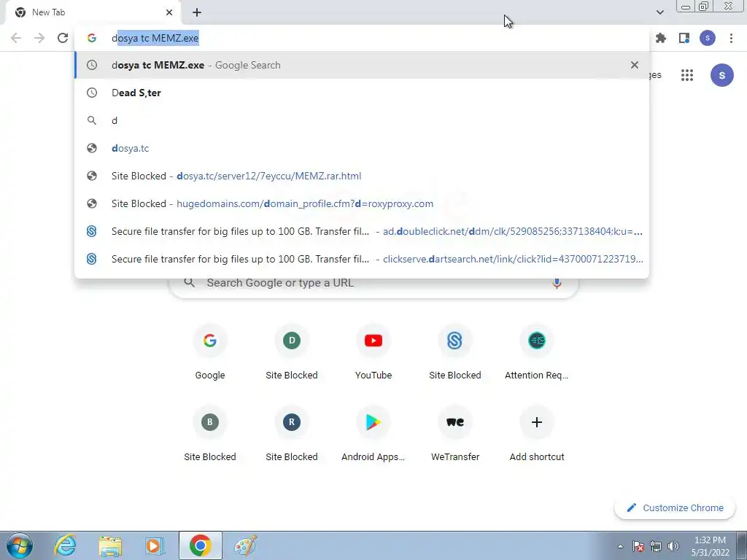Select the search for 'd' suggestion
The height and width of the screenshot is (560, 747).
pyautogui.click(x=362, y=120)
